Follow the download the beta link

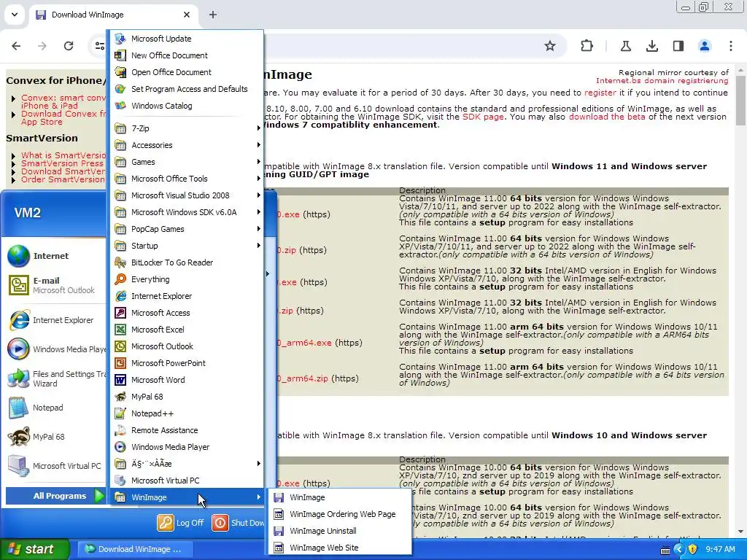click(x=606, y=117)
